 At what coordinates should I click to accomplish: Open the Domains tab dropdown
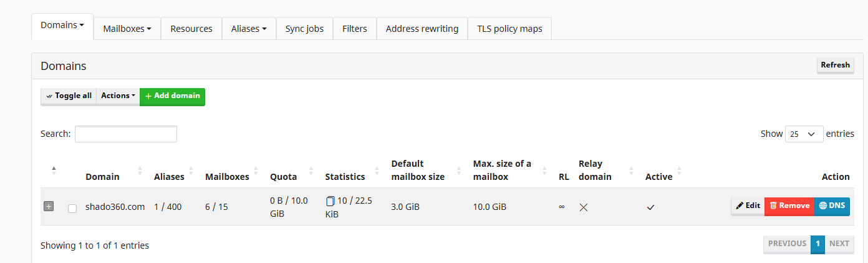point(62,26)
